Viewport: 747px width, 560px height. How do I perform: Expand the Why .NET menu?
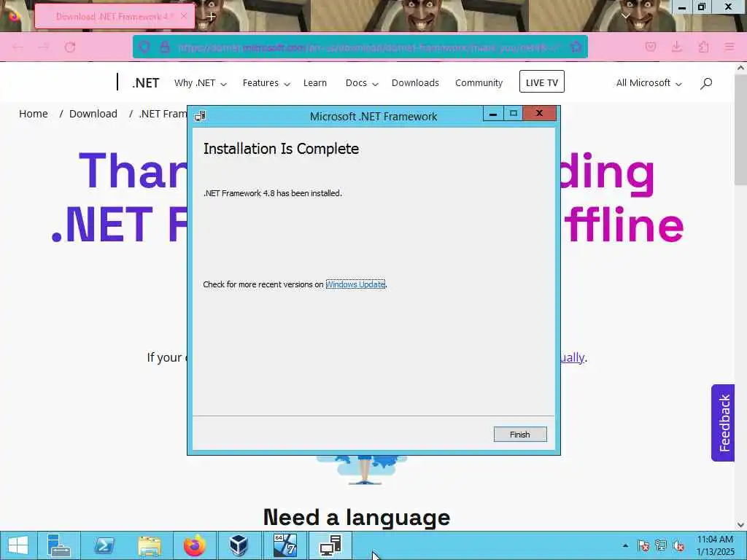click(200, 83)
